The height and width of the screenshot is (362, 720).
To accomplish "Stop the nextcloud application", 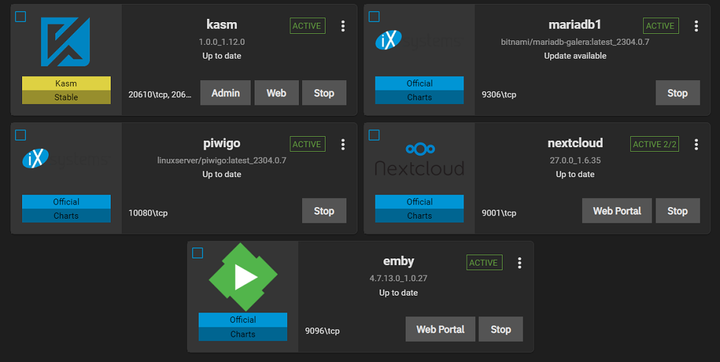I will point(678,211).
